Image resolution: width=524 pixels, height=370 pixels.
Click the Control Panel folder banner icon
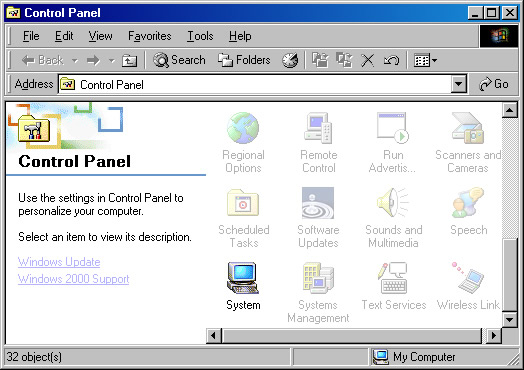(x=34, y=128)
